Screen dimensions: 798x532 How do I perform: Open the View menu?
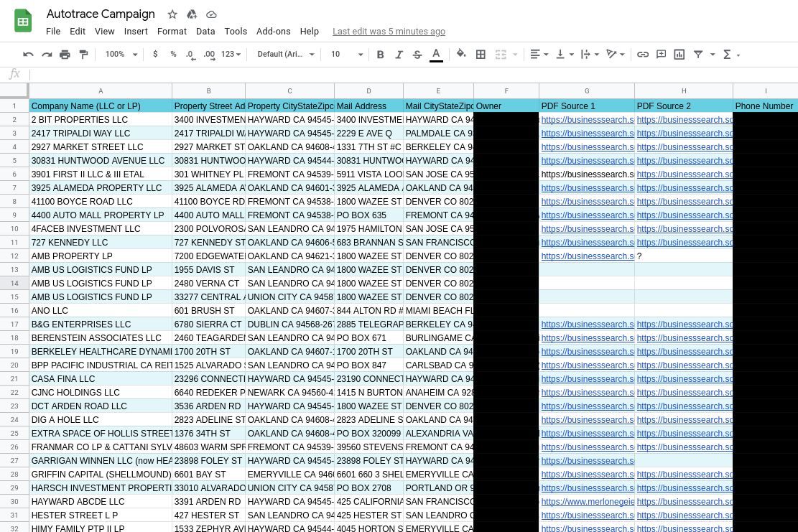(104, 32)
